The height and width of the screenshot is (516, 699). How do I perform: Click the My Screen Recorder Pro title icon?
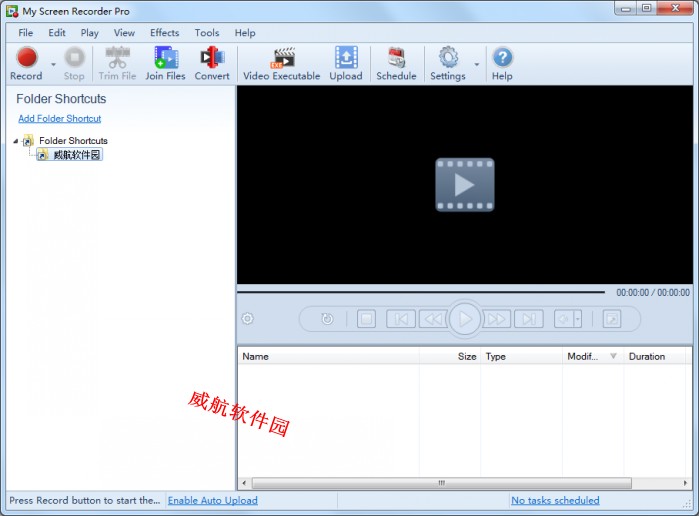[x=12, y=11]
